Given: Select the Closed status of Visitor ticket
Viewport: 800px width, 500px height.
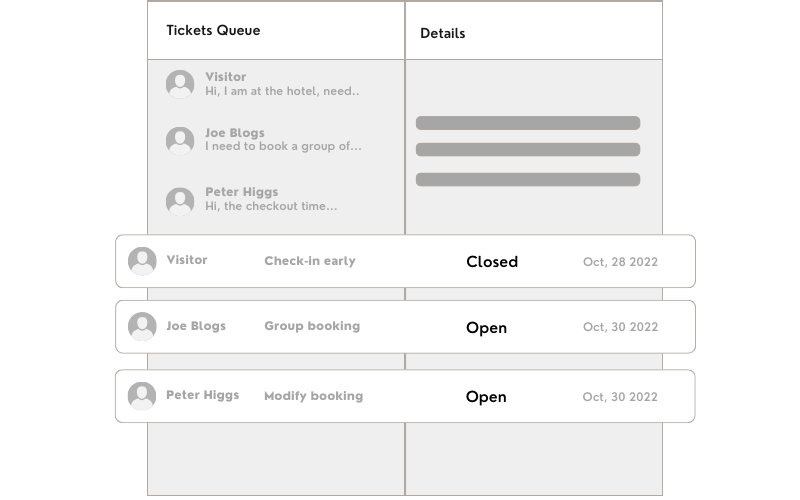Looking at the screenshot, I should pos(492,262).
